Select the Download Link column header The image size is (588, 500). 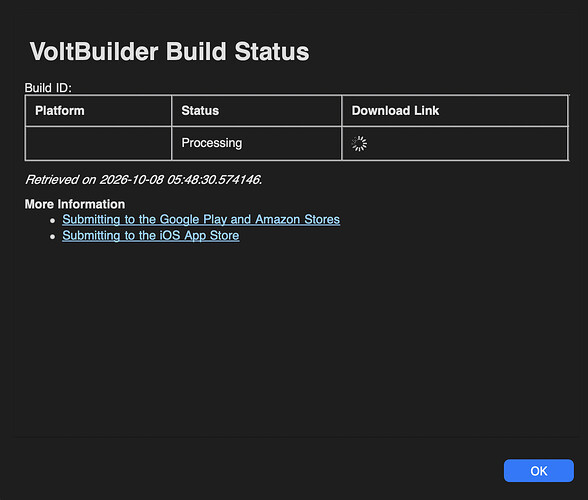[455, 111]
